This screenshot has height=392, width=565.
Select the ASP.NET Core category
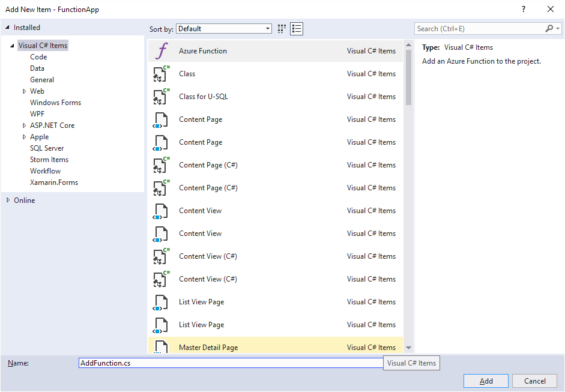tap(52, 125)
